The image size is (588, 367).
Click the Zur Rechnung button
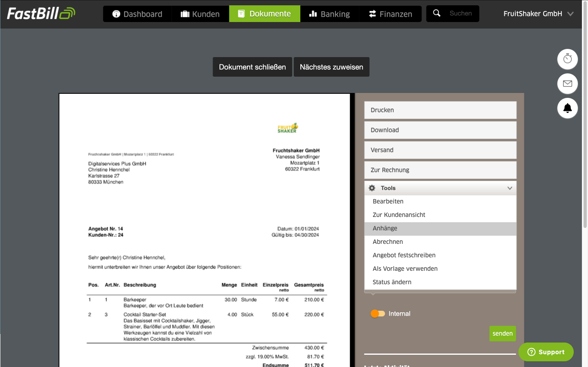440,170
